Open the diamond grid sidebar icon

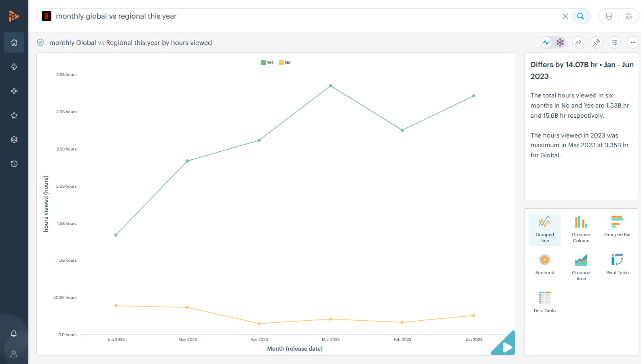click(14, 91)
